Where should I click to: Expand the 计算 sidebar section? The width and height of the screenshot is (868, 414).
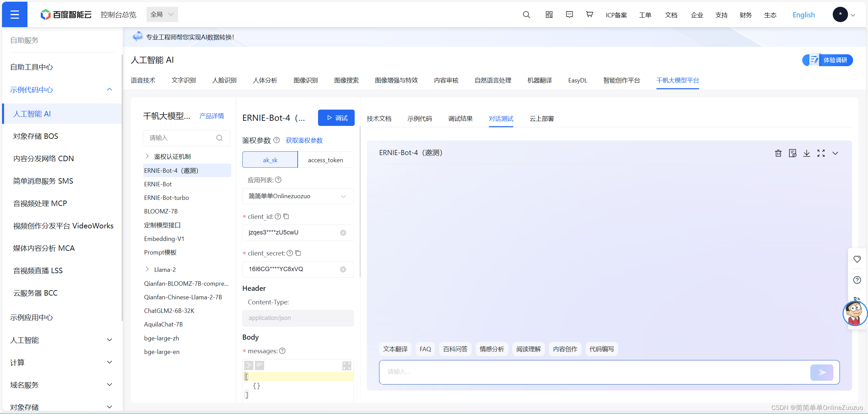[x=109, y=362]
